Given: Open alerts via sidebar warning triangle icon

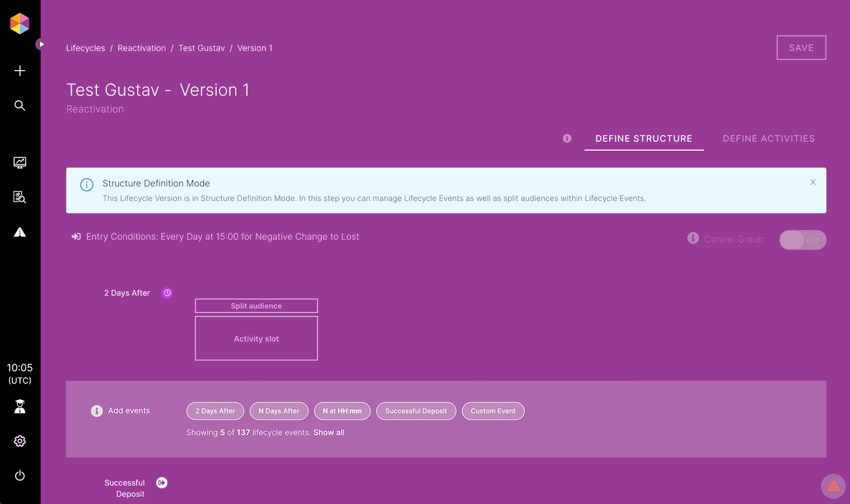Looking at the screenshot, I should point(20,232).
